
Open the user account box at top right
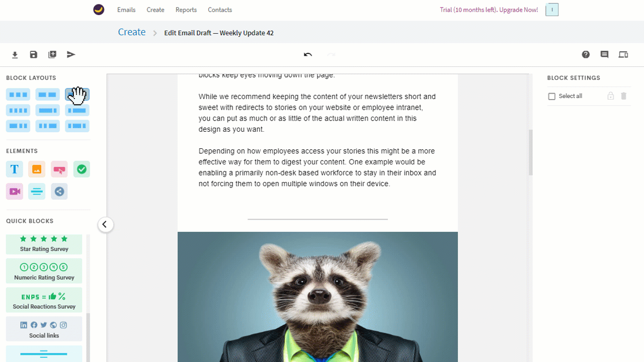click(552, 10)
